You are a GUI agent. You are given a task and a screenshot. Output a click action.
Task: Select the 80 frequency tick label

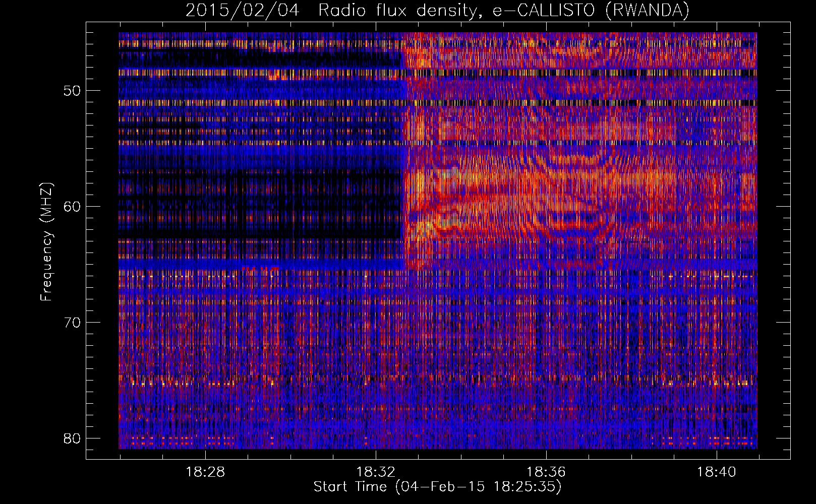(72, 438)
